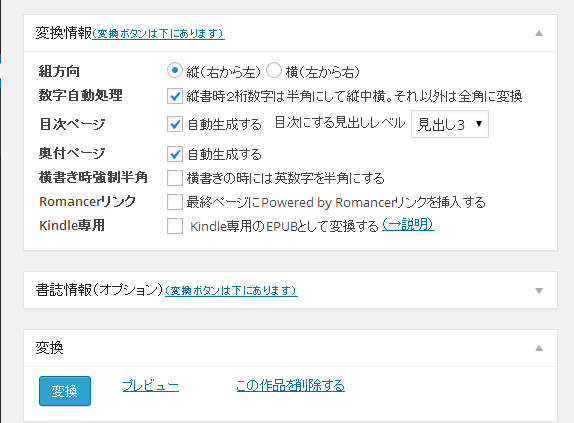
Task: Toggle 奥付ページ 自動生成する checkbox
Action: [175, 154]
